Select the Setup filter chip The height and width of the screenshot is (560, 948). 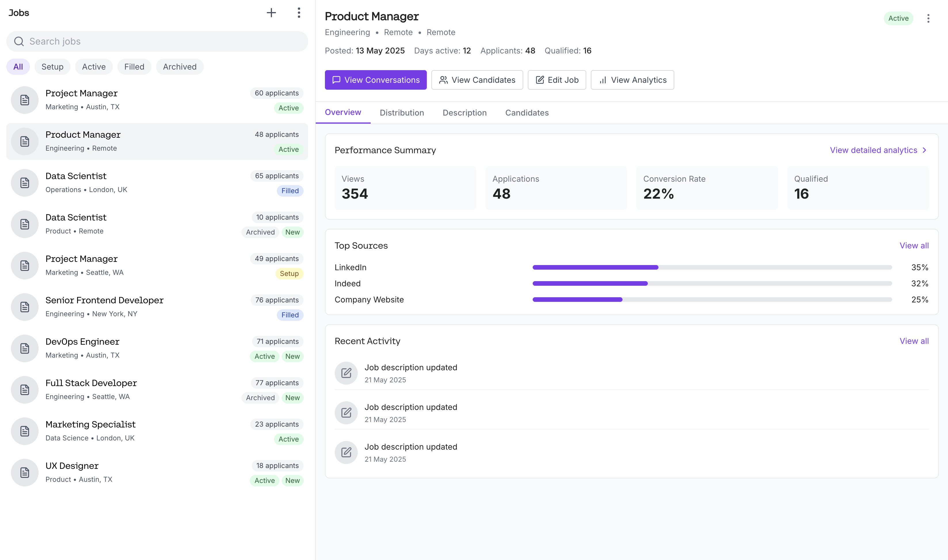point(52,67)
